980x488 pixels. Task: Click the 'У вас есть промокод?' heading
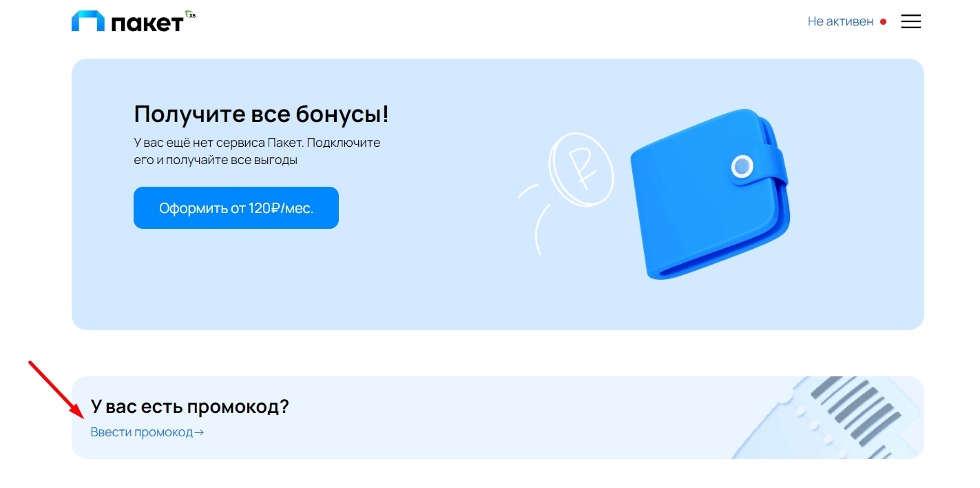(190, 407)
